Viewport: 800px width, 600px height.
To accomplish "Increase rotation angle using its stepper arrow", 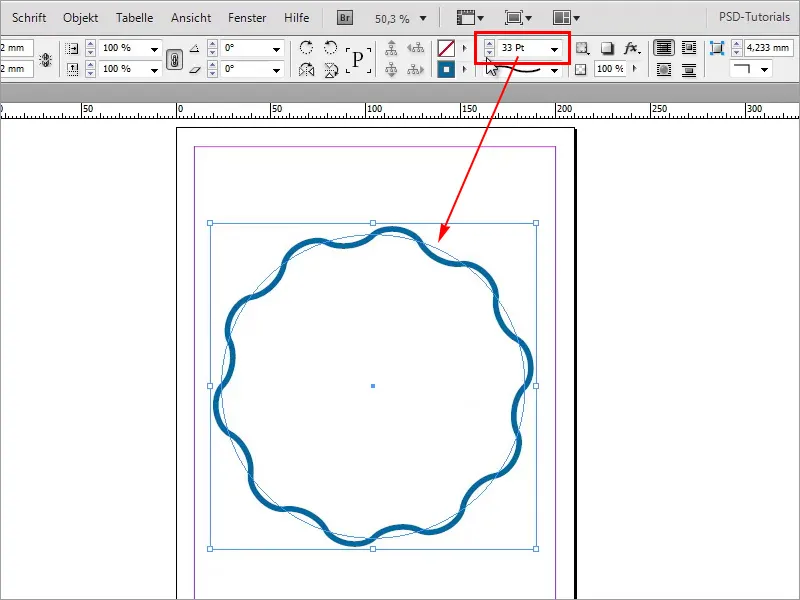I will click(212, 44).
